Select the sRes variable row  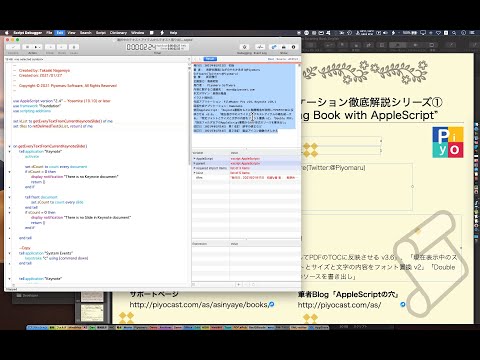pos(246,177)
